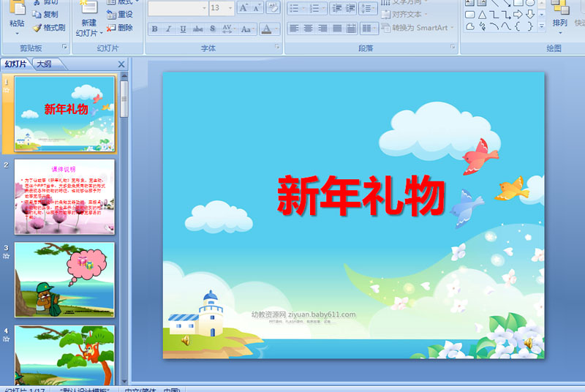Align text right

point(322,29)
